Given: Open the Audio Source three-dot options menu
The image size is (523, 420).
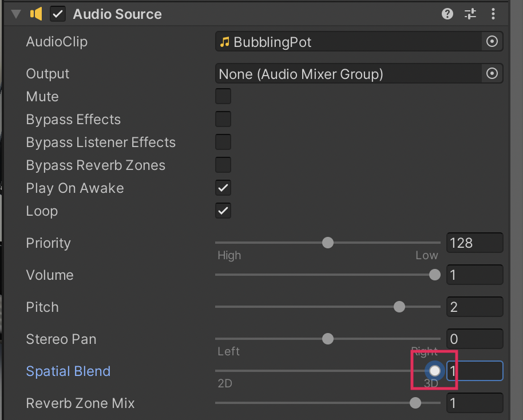Looking at the screenshot, I should (x=493, y=14).
